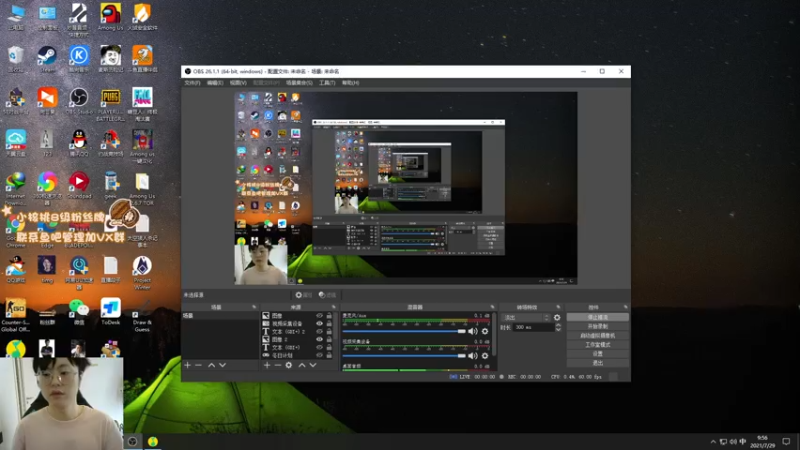Mute the microphone/Aux mixer channel
The image size is (800, 450).
(472, 331)
